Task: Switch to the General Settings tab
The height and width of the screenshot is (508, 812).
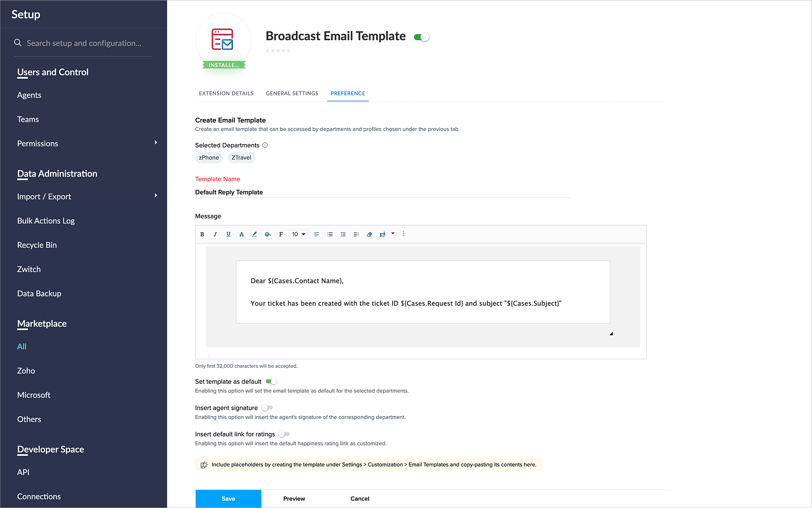Action: 292,93
